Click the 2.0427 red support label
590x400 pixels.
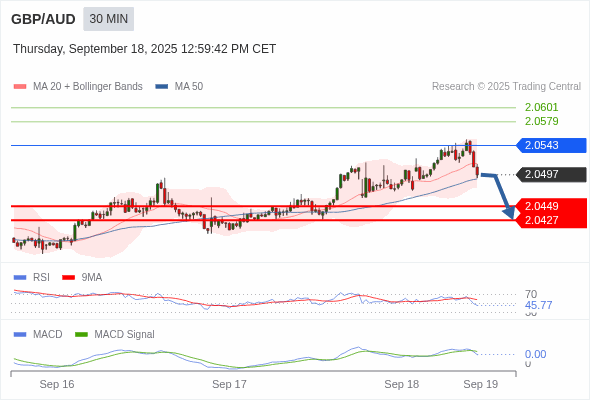[552, 221]
